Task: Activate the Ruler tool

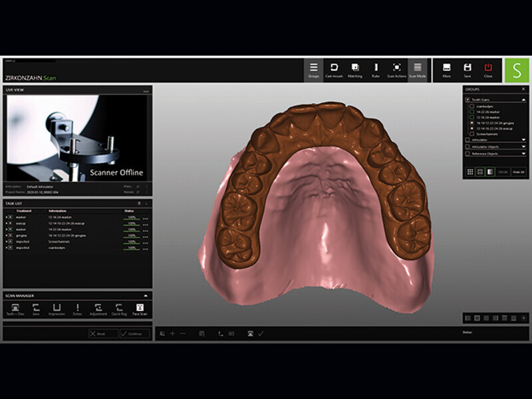Action: coord(376,70)
